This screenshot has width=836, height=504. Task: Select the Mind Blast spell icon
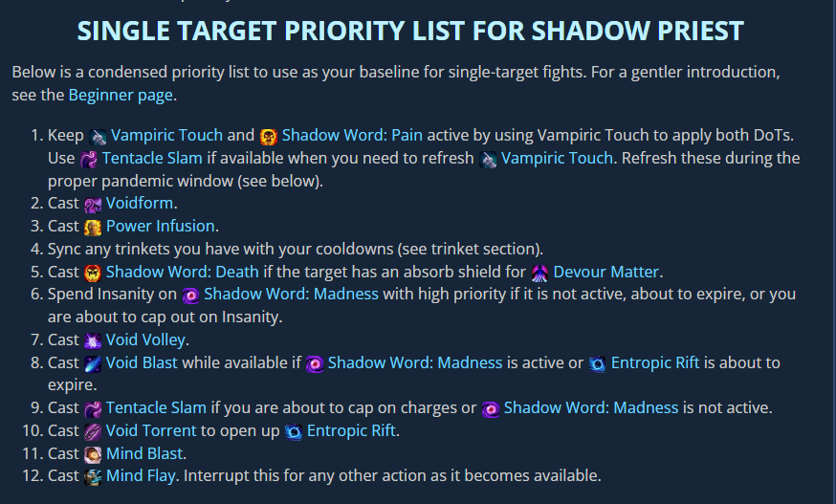93,454
